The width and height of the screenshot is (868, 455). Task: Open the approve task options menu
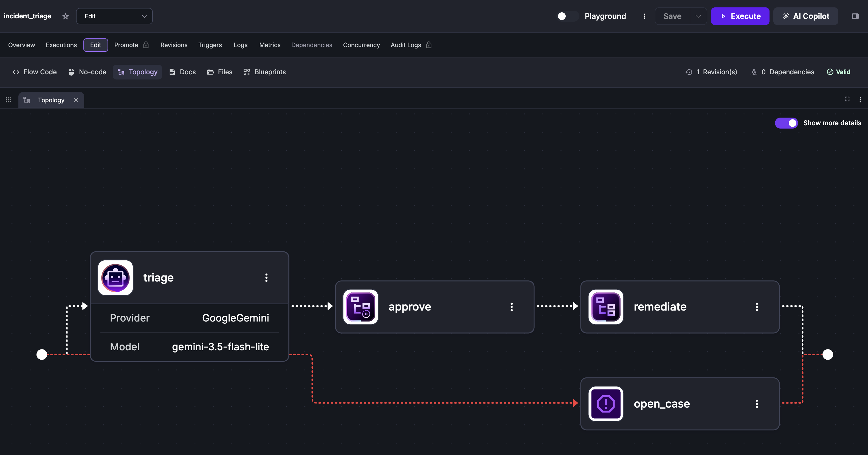(512, 307)
